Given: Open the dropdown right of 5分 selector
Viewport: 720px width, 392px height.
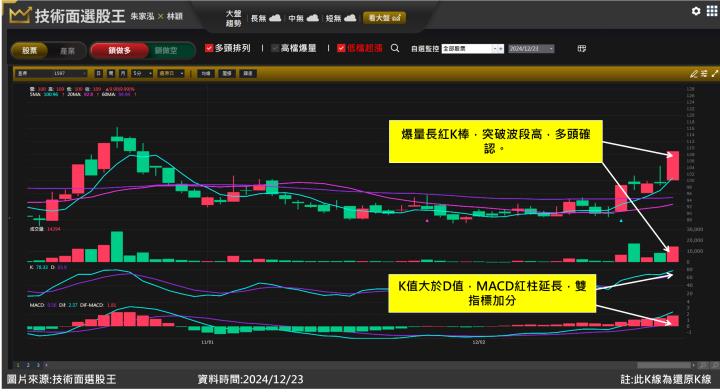Looking at the screenshot, I should [171, 73].
